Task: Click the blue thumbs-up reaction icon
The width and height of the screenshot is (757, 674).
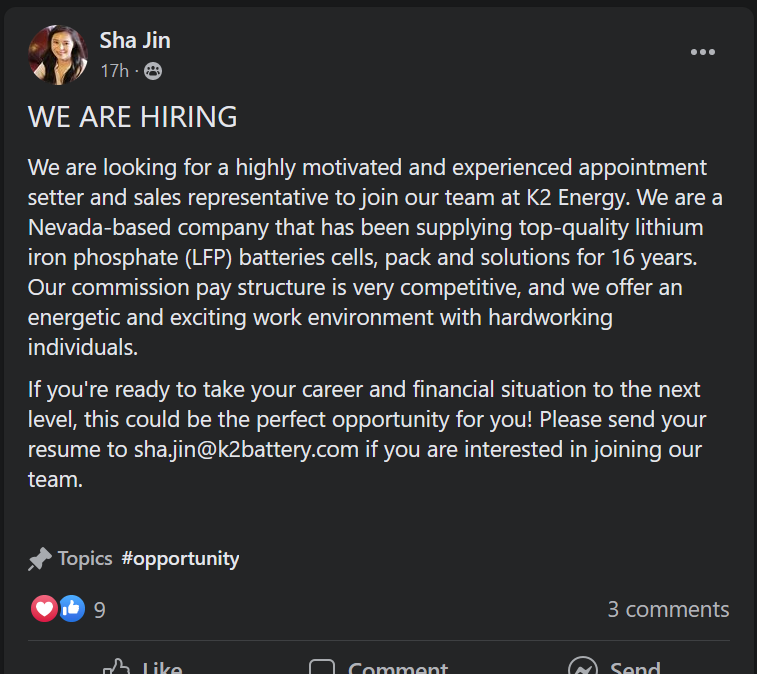Action: click(x=71, y=608)
